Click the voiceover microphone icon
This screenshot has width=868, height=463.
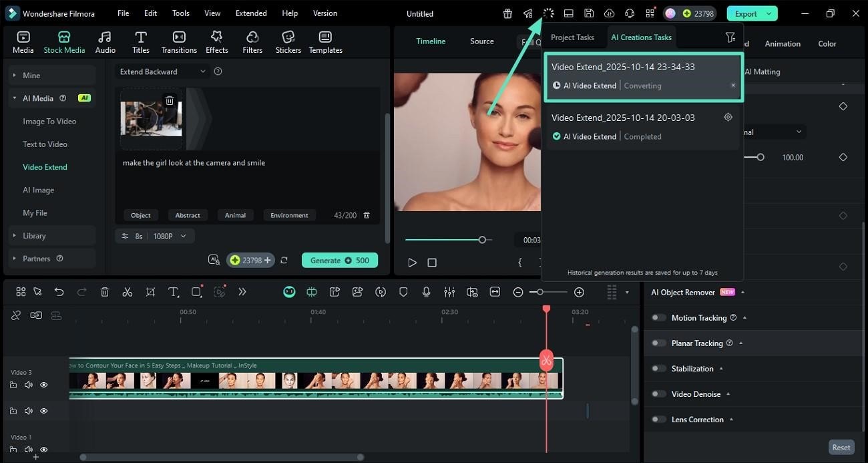point(426,292)
